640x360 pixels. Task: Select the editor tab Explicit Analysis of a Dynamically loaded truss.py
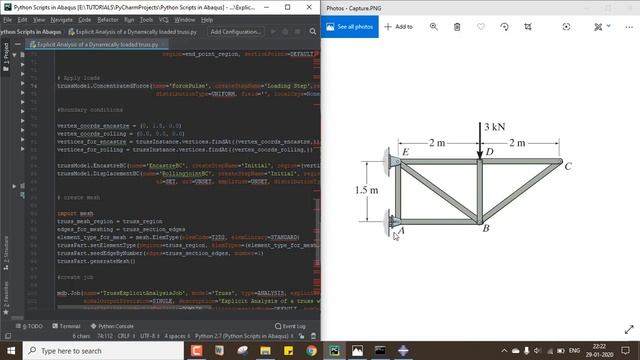[x=96, y=44]
